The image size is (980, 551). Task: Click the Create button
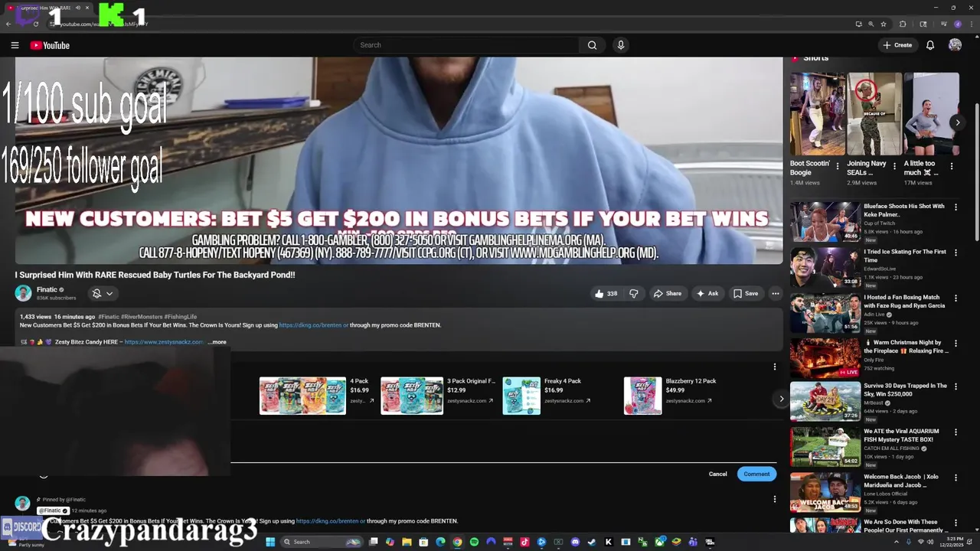897,45
